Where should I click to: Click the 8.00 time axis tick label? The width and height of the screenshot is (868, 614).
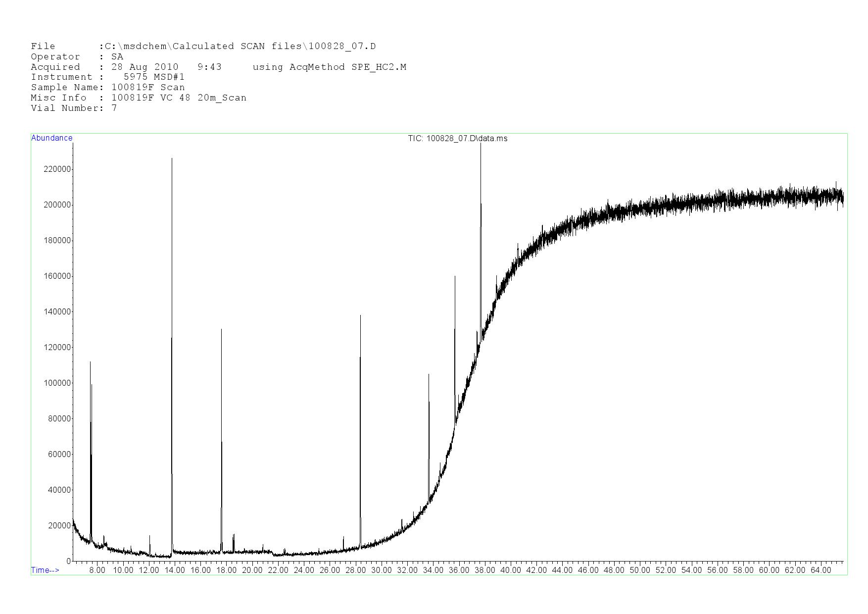[97, 570]
